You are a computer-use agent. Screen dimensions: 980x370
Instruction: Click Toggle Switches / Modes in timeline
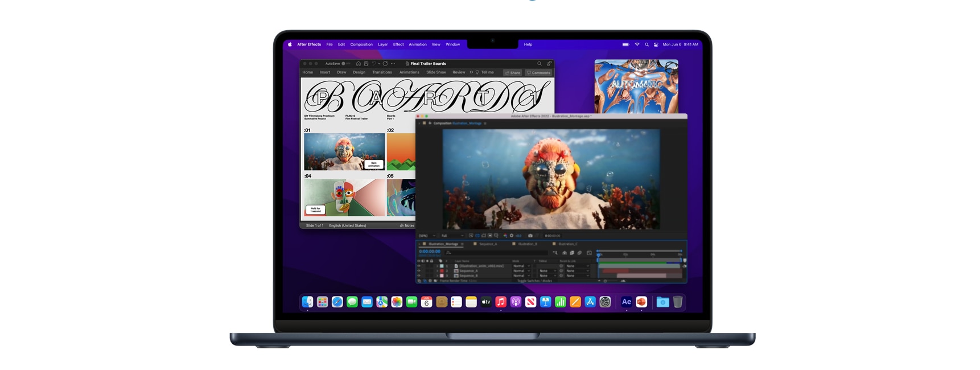click(534, 281)
